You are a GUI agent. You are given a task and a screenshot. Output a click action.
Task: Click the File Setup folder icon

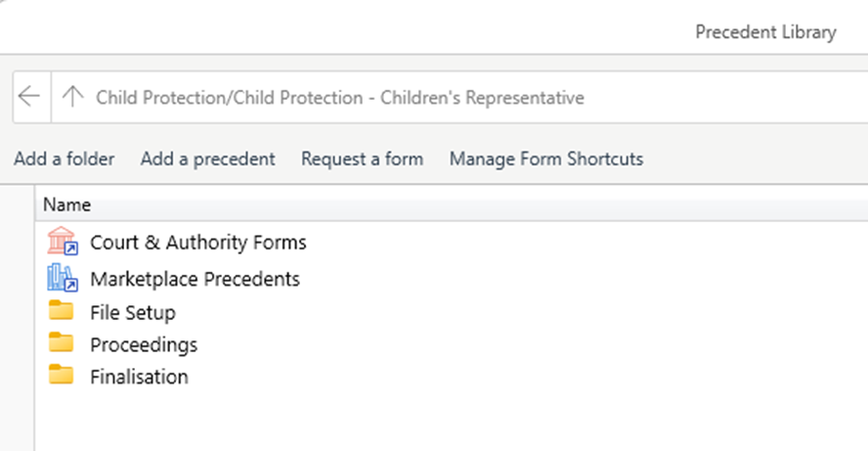pos(62,312)
